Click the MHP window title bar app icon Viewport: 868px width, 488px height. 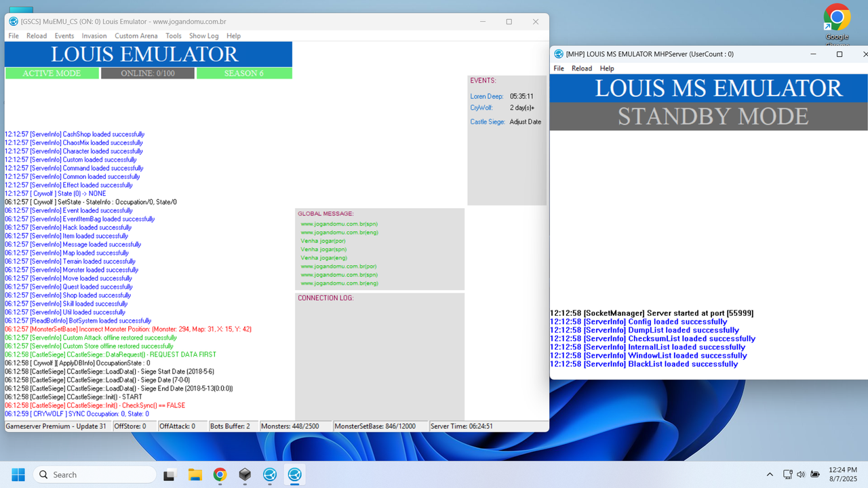pyautogui.click(x=559, y=54)
